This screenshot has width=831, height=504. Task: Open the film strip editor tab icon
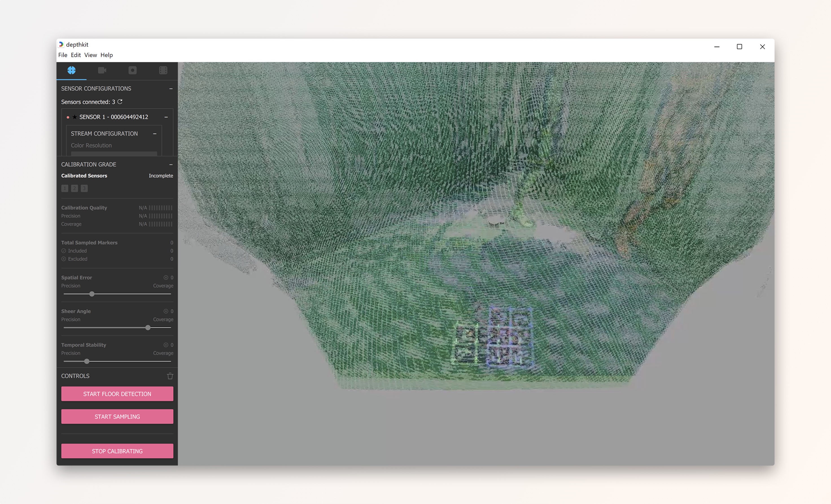(163, 70)
